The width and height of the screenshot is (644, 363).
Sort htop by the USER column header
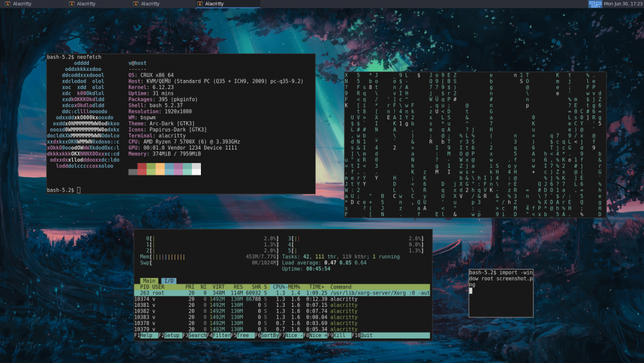point(158,287)
